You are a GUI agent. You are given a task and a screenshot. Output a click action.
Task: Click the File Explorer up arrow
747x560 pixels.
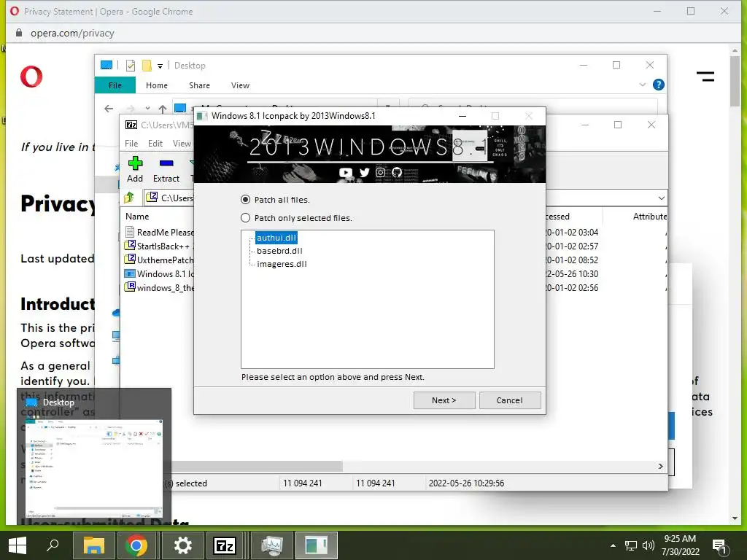[x=163, y=109]
